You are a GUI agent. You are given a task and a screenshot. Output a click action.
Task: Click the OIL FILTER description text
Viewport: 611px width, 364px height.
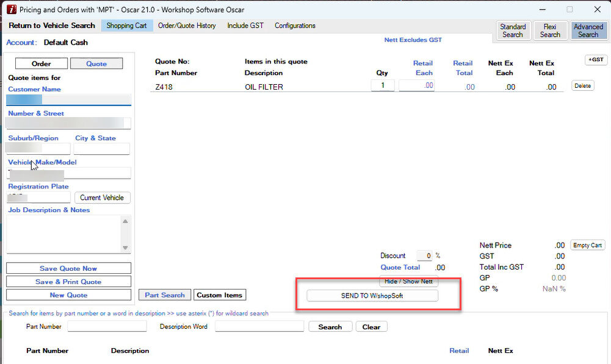264,87
